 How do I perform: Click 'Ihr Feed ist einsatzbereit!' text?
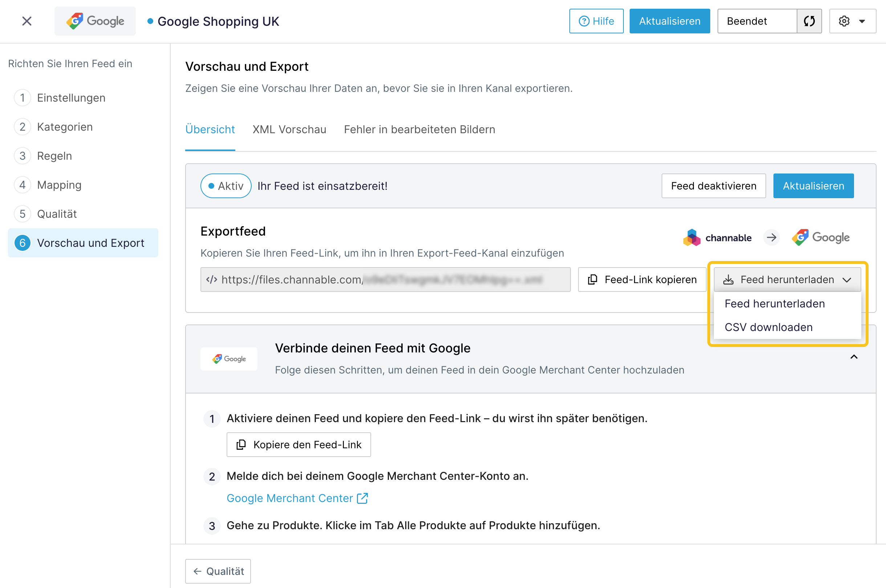coord(322,185)
